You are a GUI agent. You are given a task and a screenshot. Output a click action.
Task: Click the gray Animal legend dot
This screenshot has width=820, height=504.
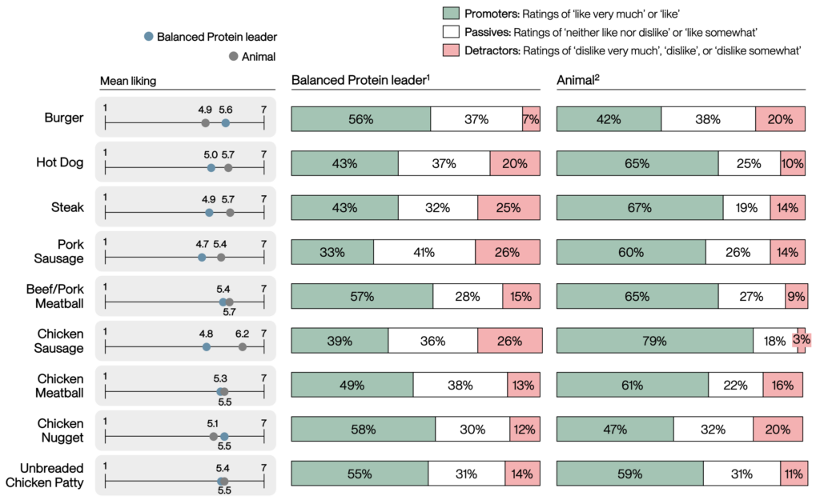click(232, 57)
